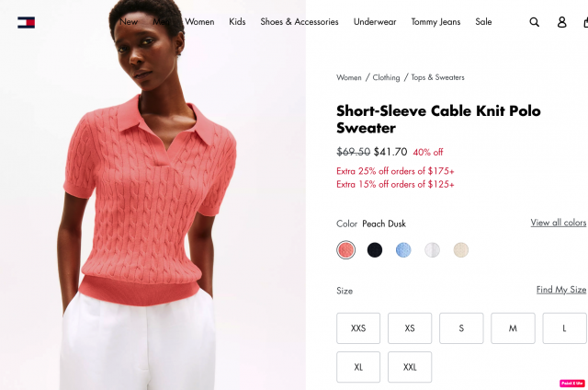Open the Tommy Jeans menu
Image resolution: width=588 pixels, height=390 pixels.
tap(435, 22)
